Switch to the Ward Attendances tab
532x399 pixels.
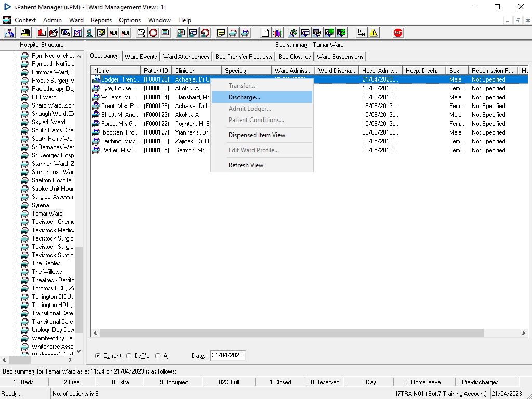pyautogui.click(x=187, y=57)
